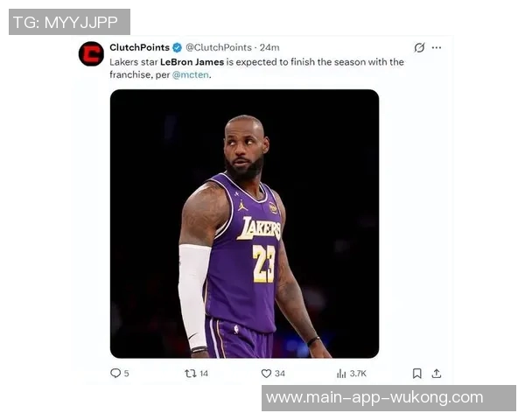
Task: Click the blue verified badge
Action: (178, 47)
